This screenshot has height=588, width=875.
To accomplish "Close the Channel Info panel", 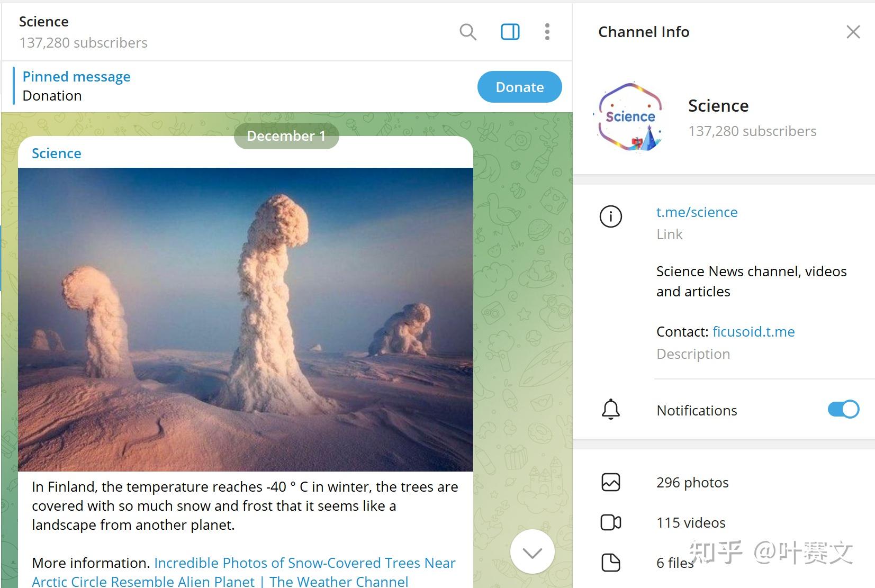I will click(x=853, y=32).
